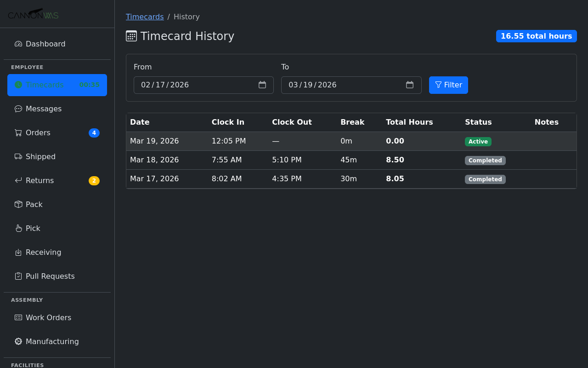Open the Dashboard speedometer icon
Screen dimensions: 588x368
coord(18,44)
